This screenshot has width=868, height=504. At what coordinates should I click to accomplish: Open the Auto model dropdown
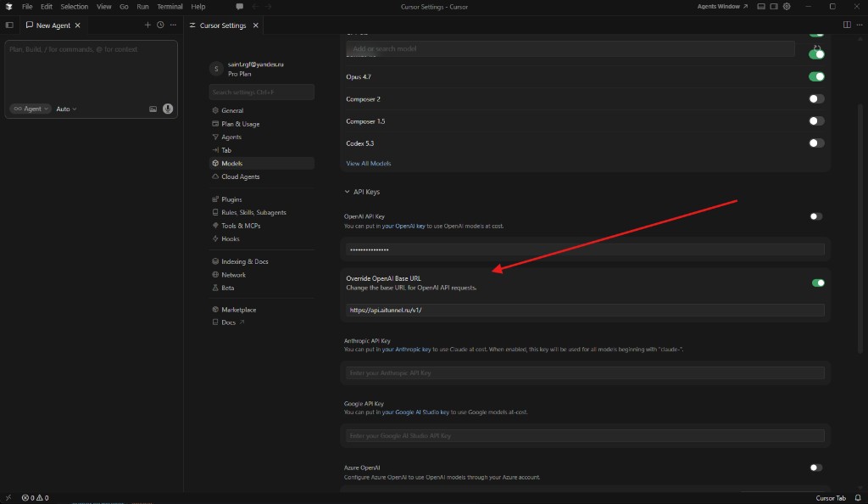click(x=66, y=109)
